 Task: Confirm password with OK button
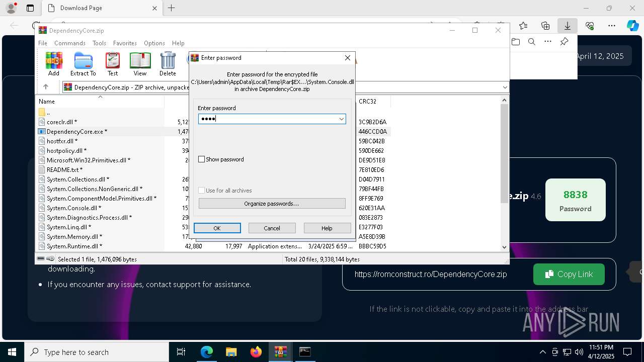(217, 228)
